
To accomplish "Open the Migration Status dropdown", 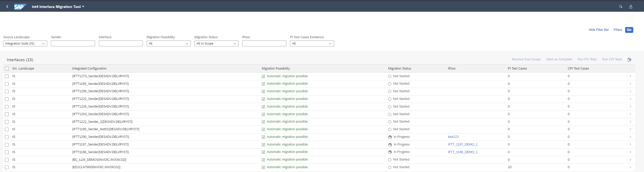I will (x=216, y=44).
